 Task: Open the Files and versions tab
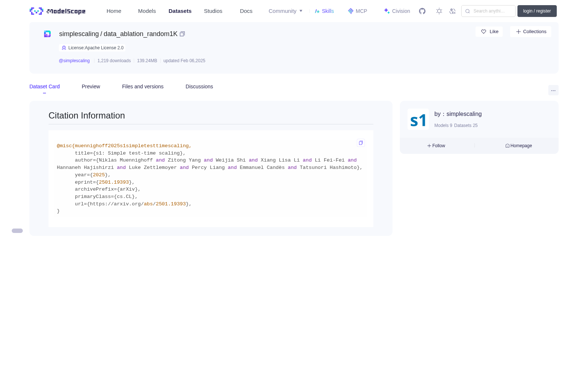click(x=143, y=86)
